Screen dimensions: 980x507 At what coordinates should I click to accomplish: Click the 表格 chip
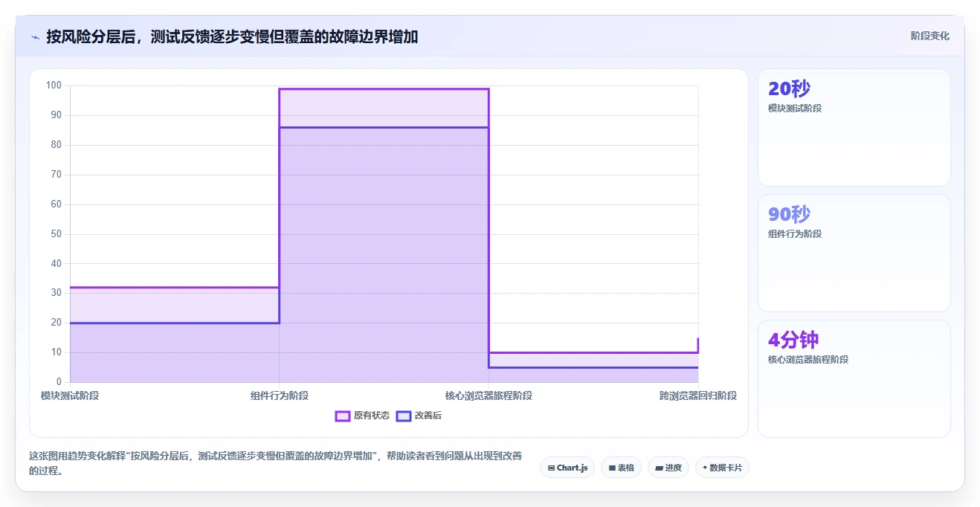click(621, 468)
